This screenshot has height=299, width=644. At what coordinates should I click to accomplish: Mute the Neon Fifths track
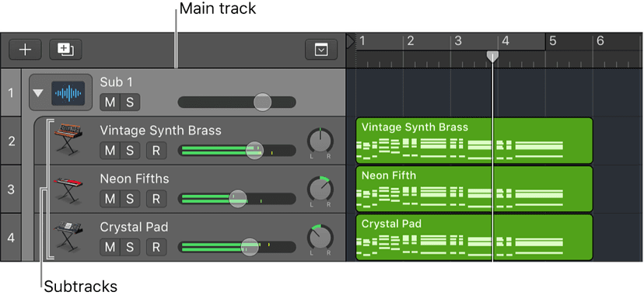click(x=110, y=199)
